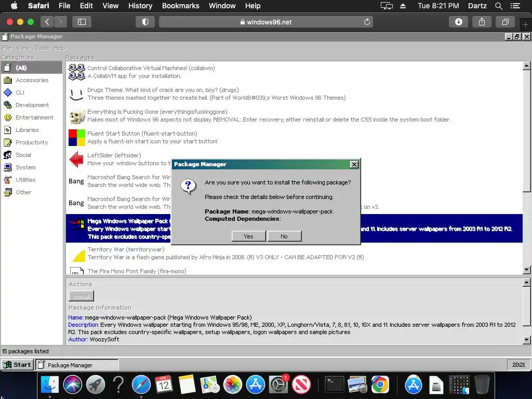Image resolution: width=532 pixels, height=399 pixels.
Task: Select the CLI category diamond icon
Action: click(8, 92)
